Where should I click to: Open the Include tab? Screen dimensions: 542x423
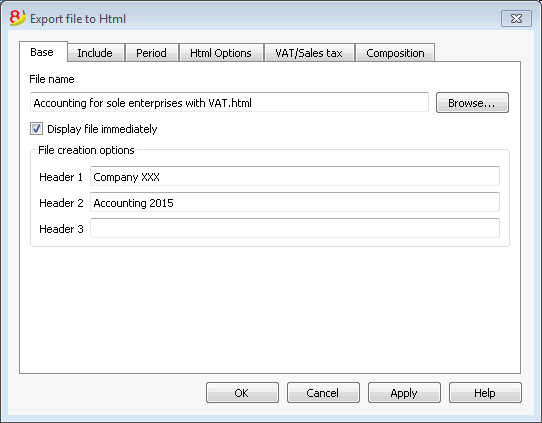tap(95, 53)
